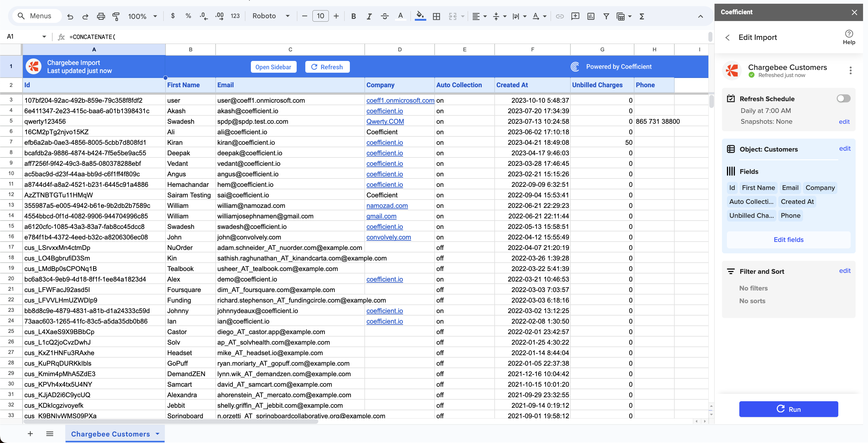
Task: Click the undo arrow icon
Action: [70, 16]
